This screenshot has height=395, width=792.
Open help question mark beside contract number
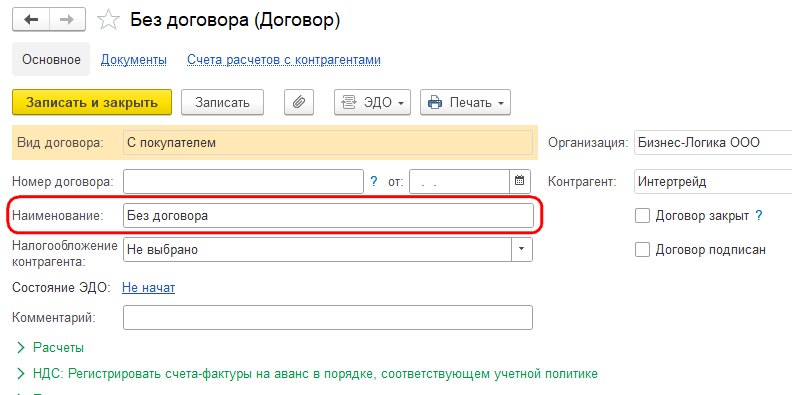(x=374, y=181)
